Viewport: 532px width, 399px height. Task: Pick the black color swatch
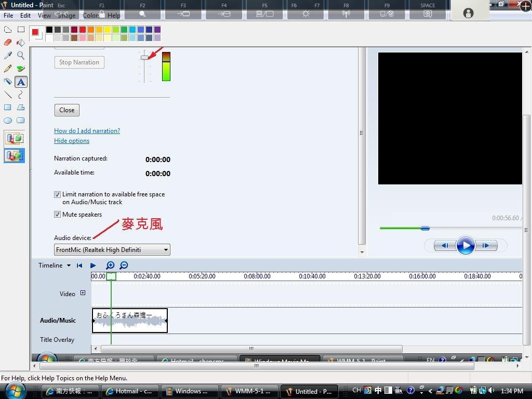49,30
